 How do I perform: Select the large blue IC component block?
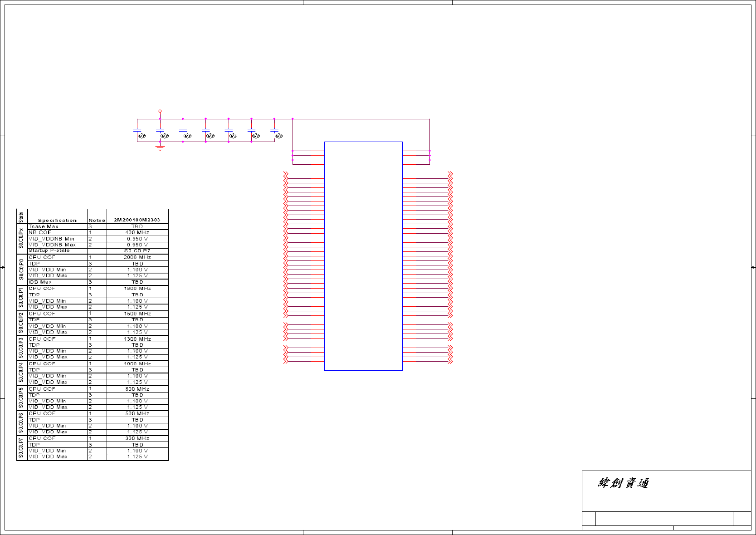[x=363, y=256]
